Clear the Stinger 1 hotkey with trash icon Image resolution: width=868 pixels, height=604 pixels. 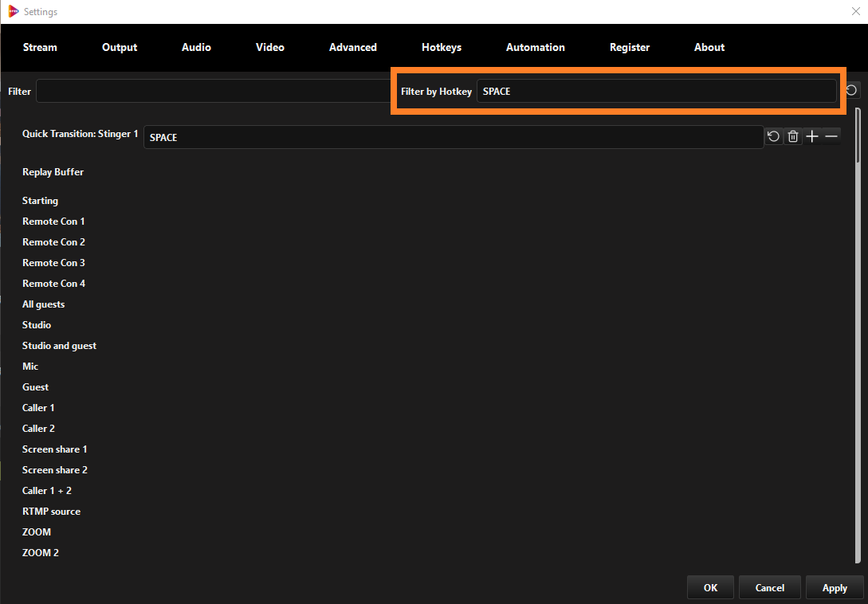(793, 136)
